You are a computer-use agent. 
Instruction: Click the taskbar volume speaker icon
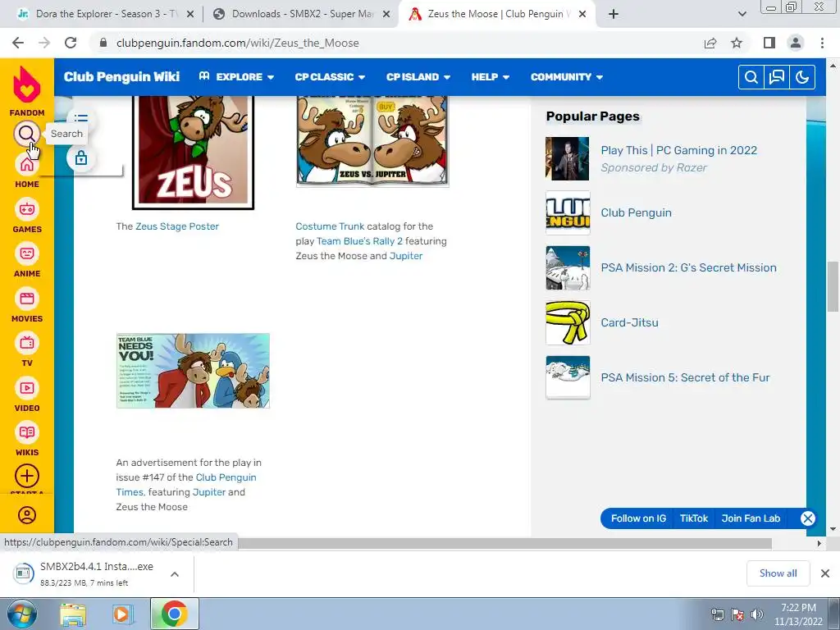[757, 614]
